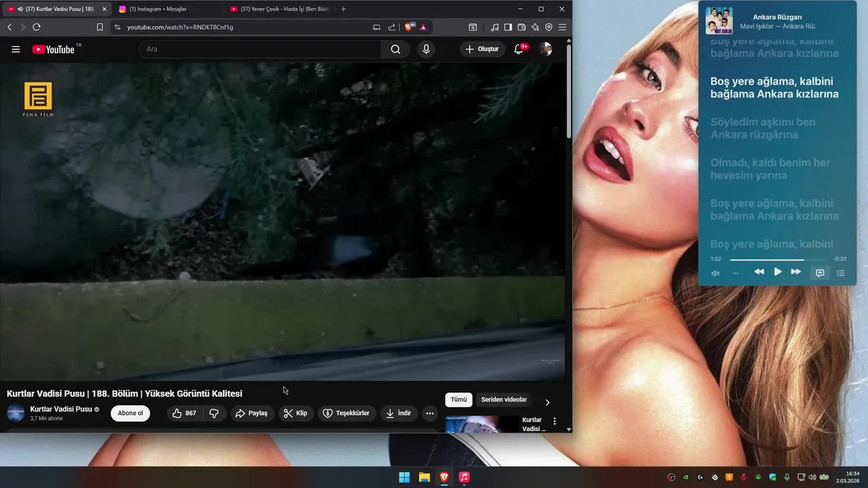868x488 pixels.
Task: Select Seriden videolar filter chip
Action: (504, 399)
